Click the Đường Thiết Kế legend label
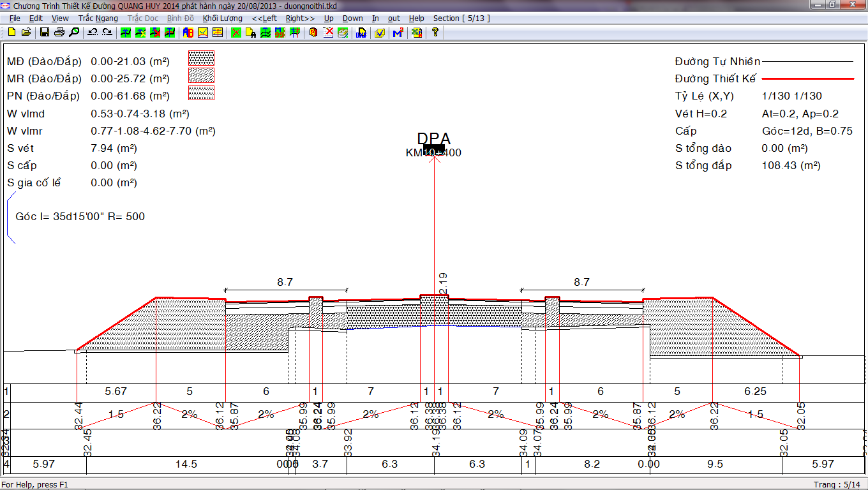The height and width of the screenshot is (490, 868). 715,79
